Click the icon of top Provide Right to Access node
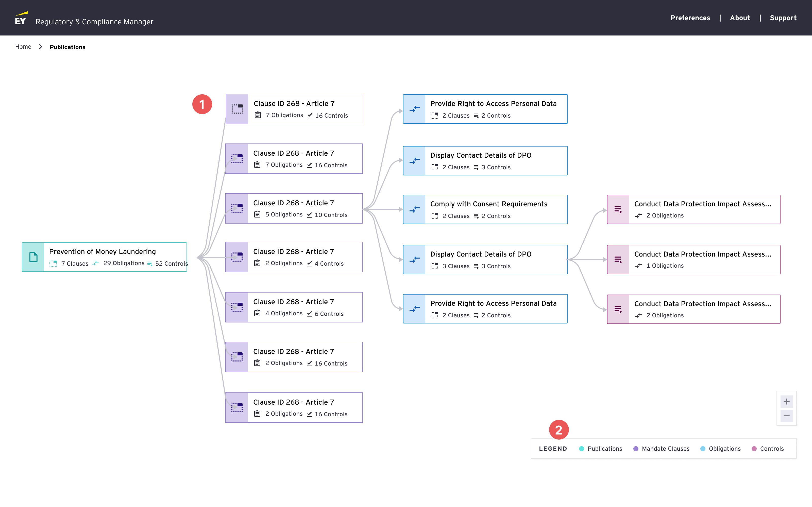The width and height of the screenshot is (812, 507). pyautogui.click(x=414, y=109)
